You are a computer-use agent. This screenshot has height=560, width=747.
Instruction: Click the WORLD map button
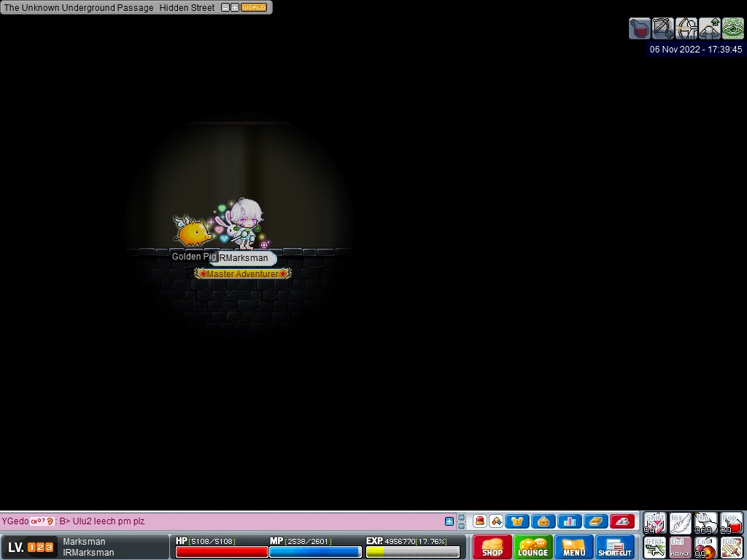click(x=254, y=7)
